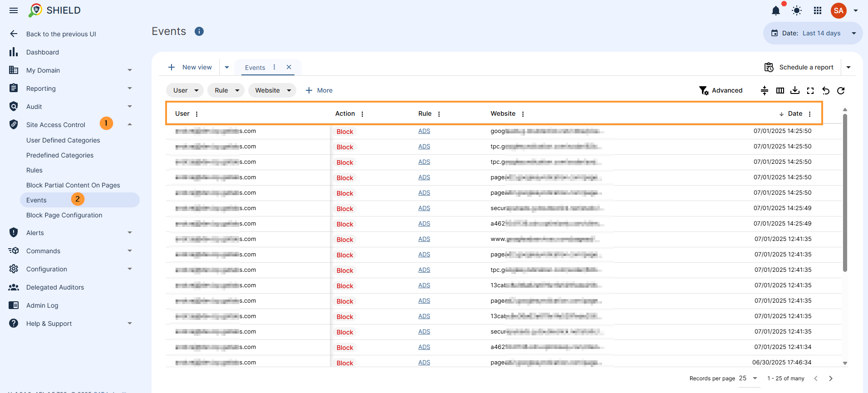
Task: Go to the previous page of records
Action: pyautogui.click(x=816, y=378)
